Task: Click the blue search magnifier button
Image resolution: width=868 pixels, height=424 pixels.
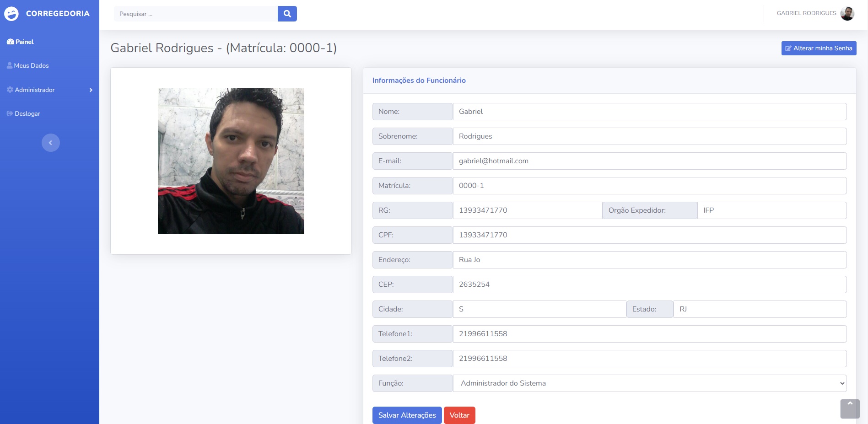Action: (x=287, y=14)
